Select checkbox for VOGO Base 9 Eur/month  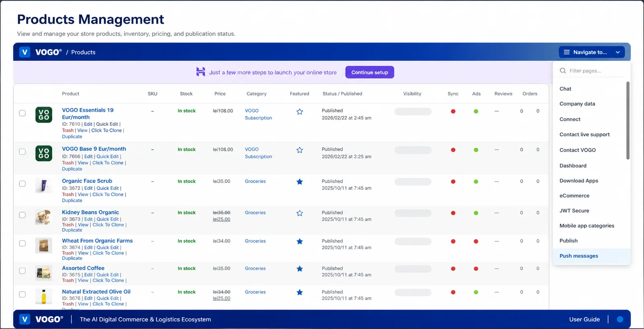pos(23,152)
